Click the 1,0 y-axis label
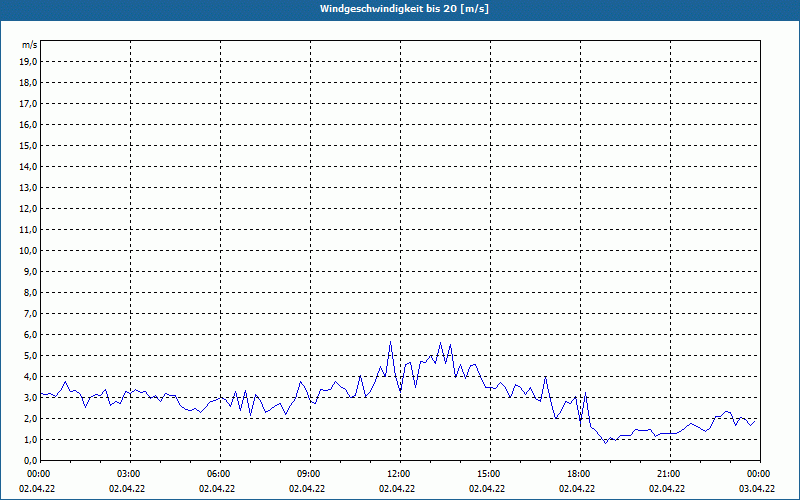The width and height of the screenshot is (800, 500). point(30,439)
